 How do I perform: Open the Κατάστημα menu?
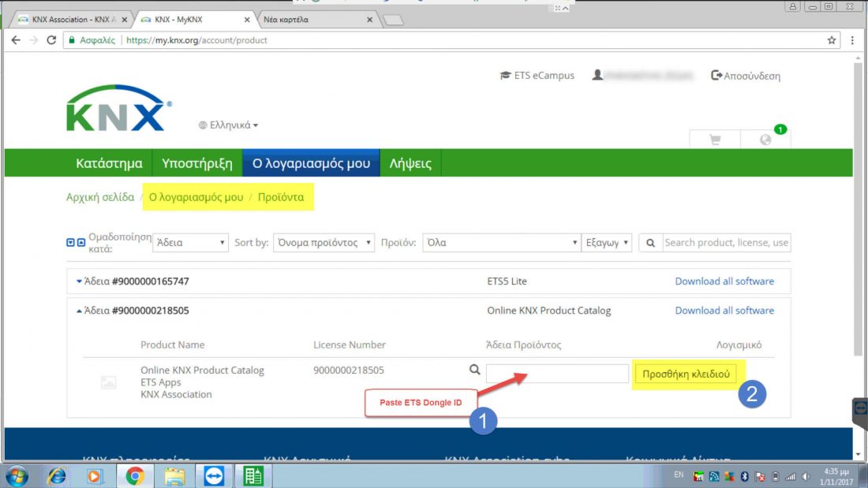click(x=109, y=163)
